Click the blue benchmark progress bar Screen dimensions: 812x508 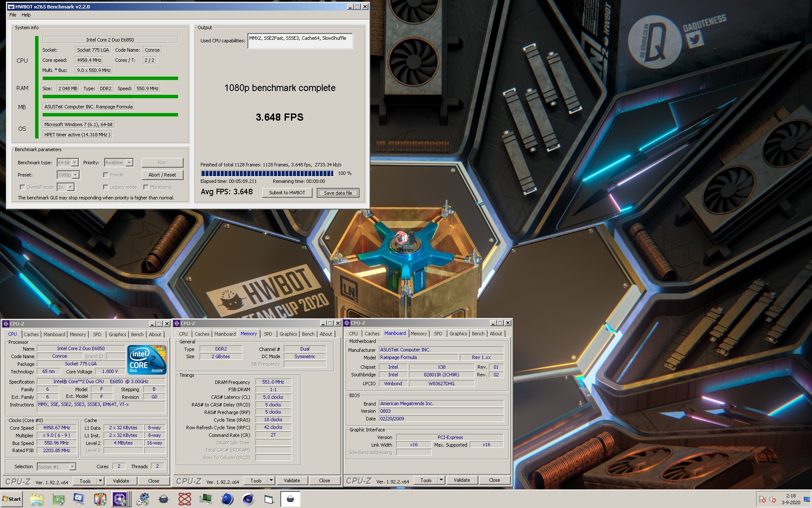pos(267,173)
